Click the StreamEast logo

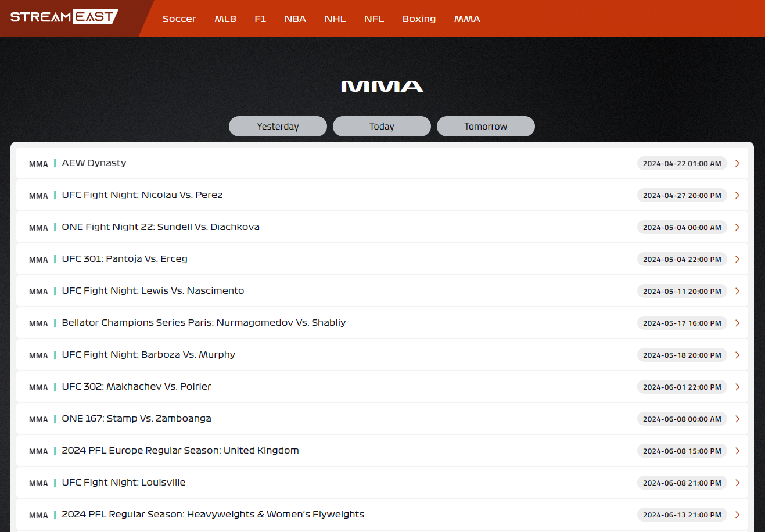pos(64,17)
